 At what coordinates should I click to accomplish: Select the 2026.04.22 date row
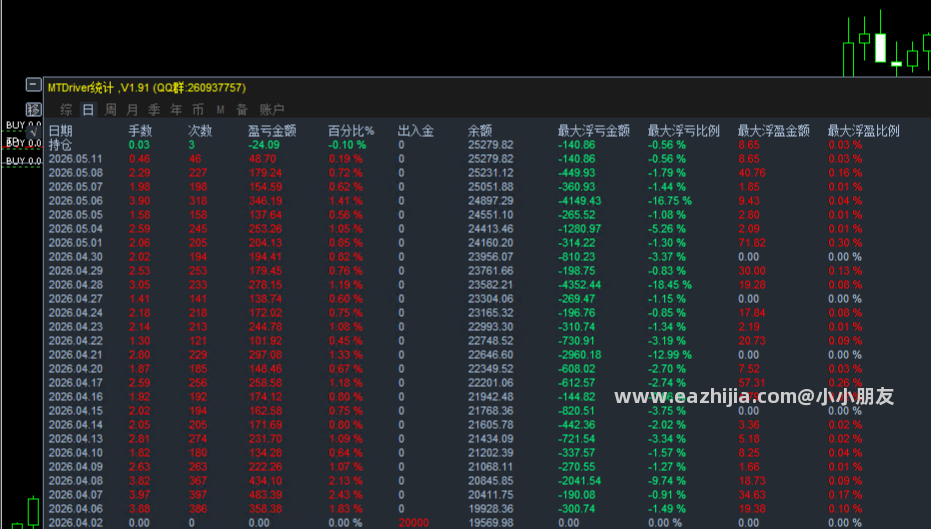pos(75,341)
